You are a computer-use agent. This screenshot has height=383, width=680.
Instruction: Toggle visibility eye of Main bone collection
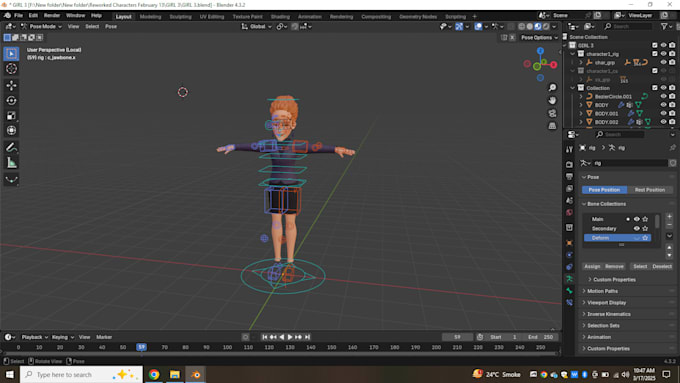pyautogui.click(x=636, y=219)
